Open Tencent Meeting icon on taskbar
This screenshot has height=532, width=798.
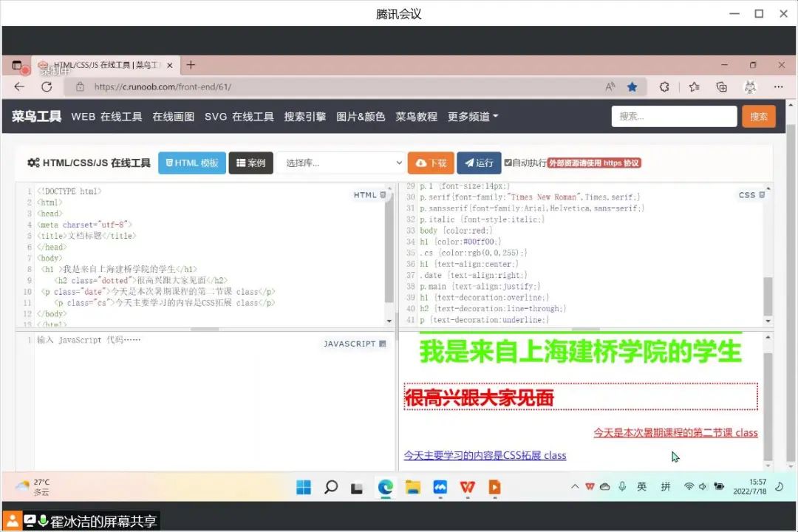click(x=440, y=487)
